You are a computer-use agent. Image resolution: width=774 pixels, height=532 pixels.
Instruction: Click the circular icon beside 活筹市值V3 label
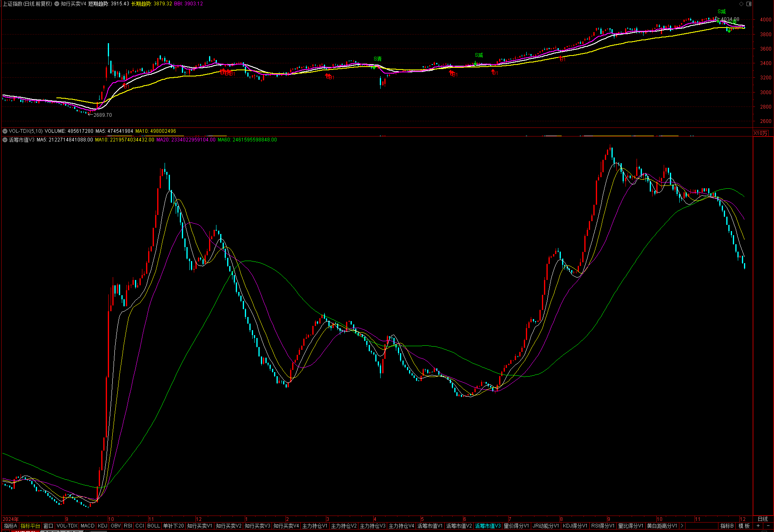pos(5,140)
